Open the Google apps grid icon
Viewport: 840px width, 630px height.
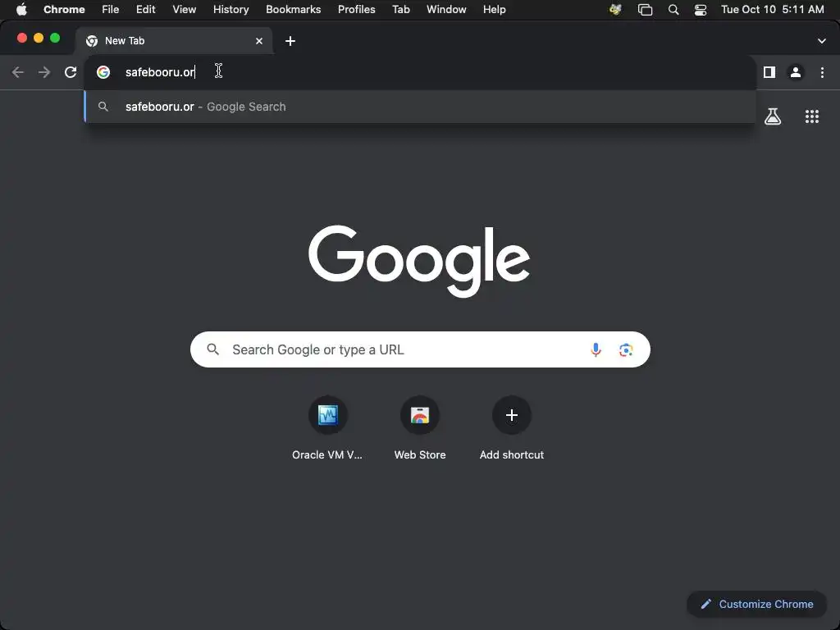tap(812, 116)
